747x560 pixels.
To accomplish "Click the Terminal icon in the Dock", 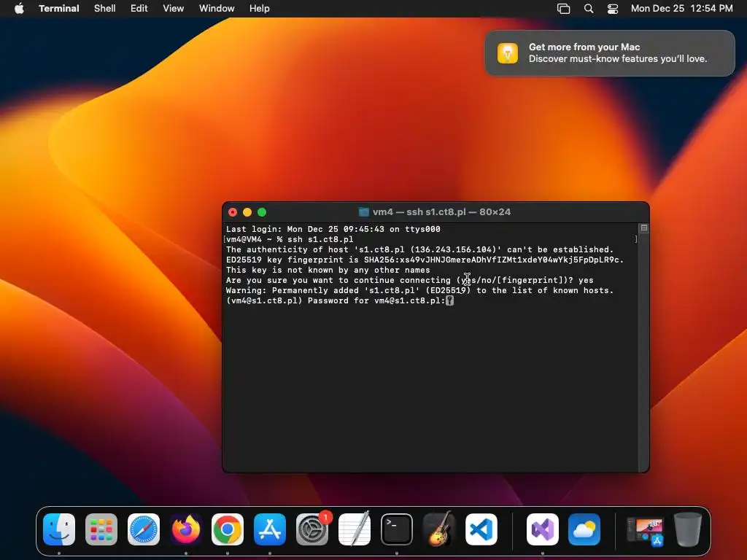I will coord(396,529).
